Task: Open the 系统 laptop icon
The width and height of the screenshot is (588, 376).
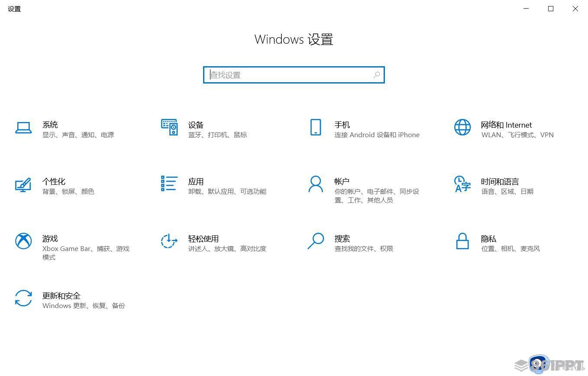Action: coord(23,128)
